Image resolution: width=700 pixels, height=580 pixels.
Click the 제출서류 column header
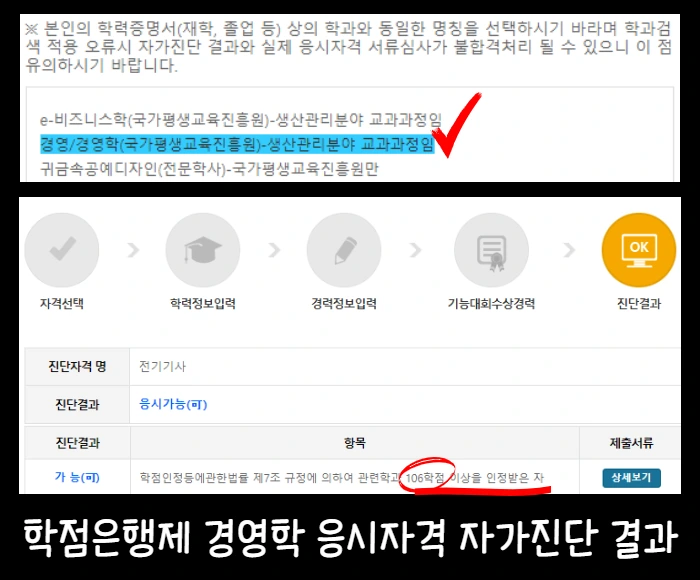631,443
